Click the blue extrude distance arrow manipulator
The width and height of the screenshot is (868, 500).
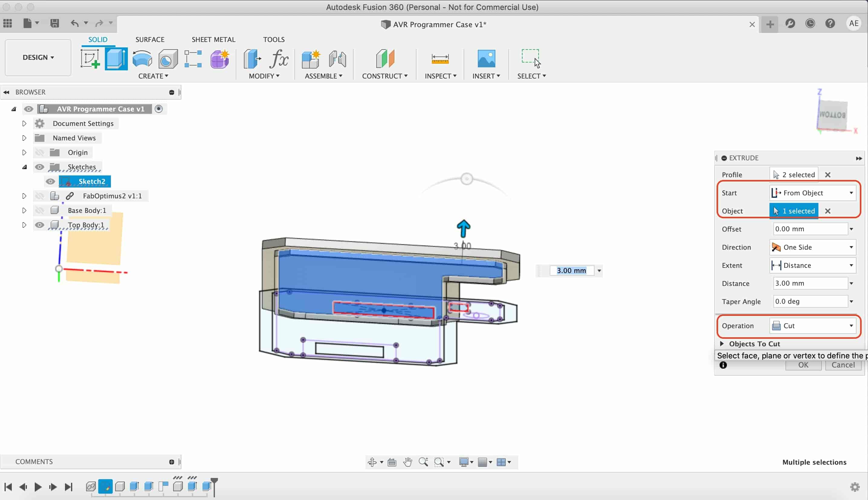(463, 228)
